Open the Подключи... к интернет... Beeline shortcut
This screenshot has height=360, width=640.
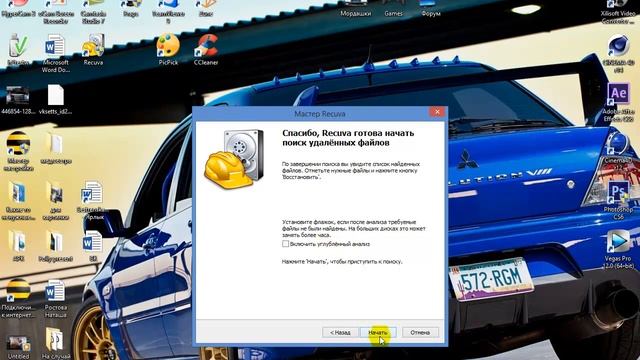(18, 299)
